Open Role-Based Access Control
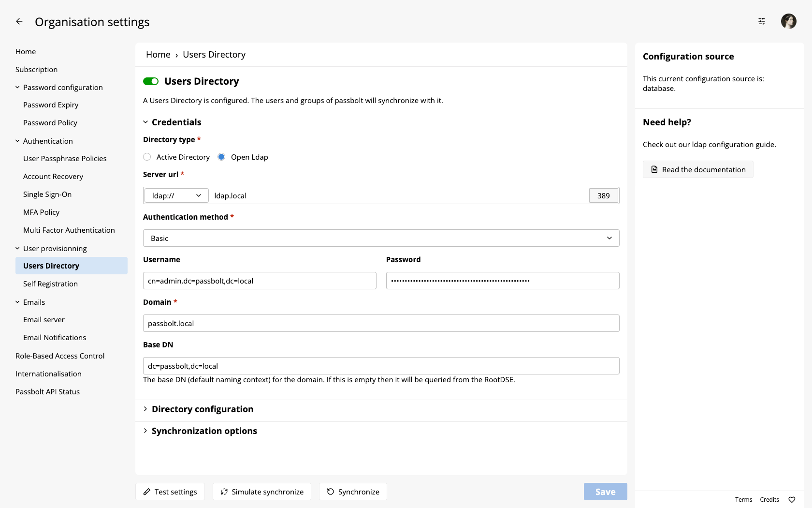Viewport: 812px width, 508px height. click(x=60, y=356)
